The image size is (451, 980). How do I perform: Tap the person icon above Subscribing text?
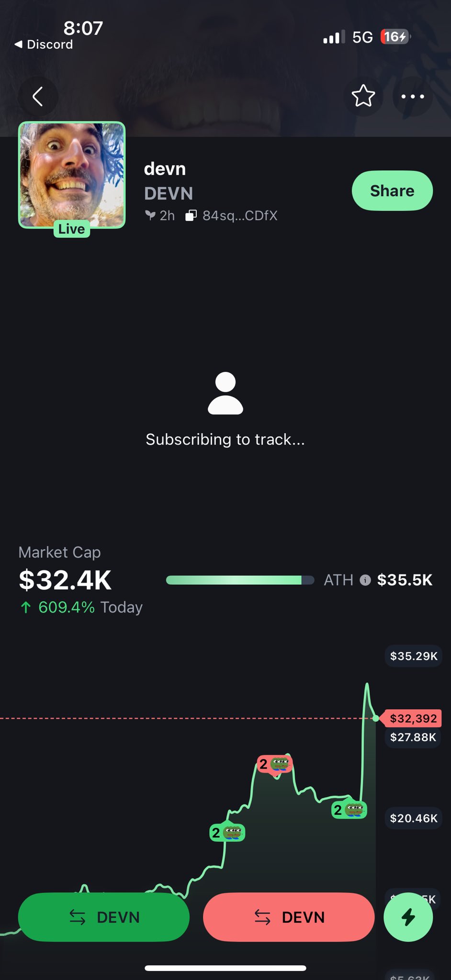click(x=225, y=393)
